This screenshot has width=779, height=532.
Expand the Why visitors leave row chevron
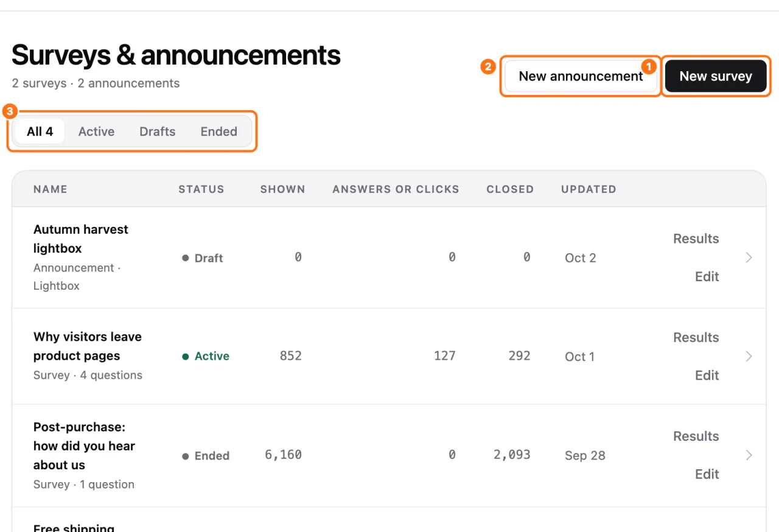click(749, 356)
